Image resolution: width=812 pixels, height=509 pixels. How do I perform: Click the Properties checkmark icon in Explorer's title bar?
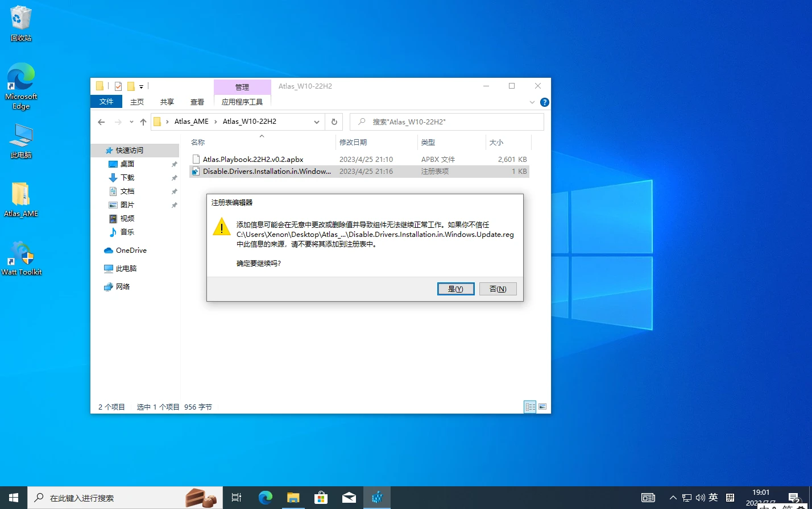pos(118,86)
